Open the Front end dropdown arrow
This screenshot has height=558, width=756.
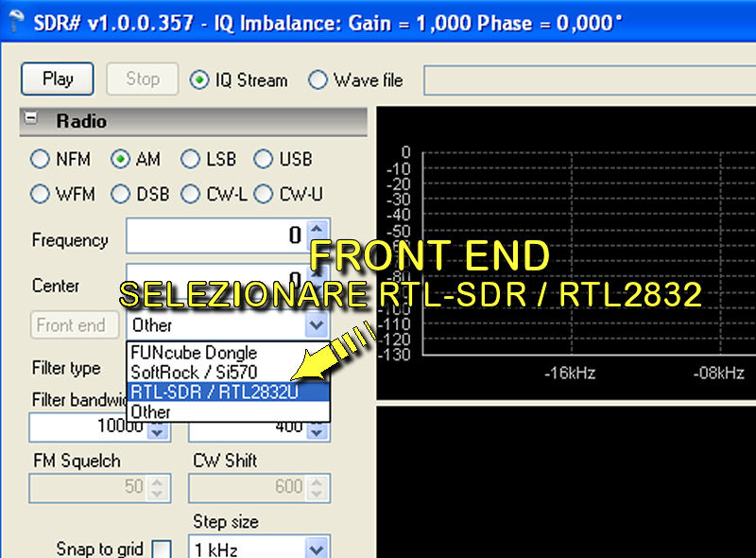[x=317, y=325]
